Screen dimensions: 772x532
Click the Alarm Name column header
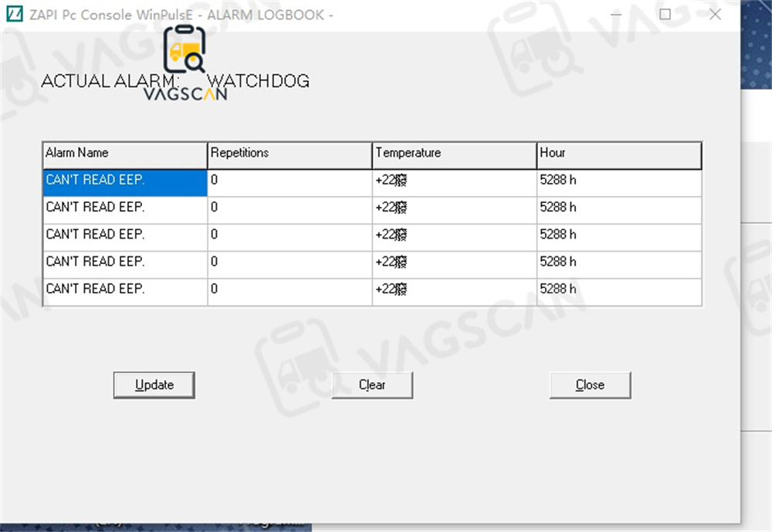(124, 154)
